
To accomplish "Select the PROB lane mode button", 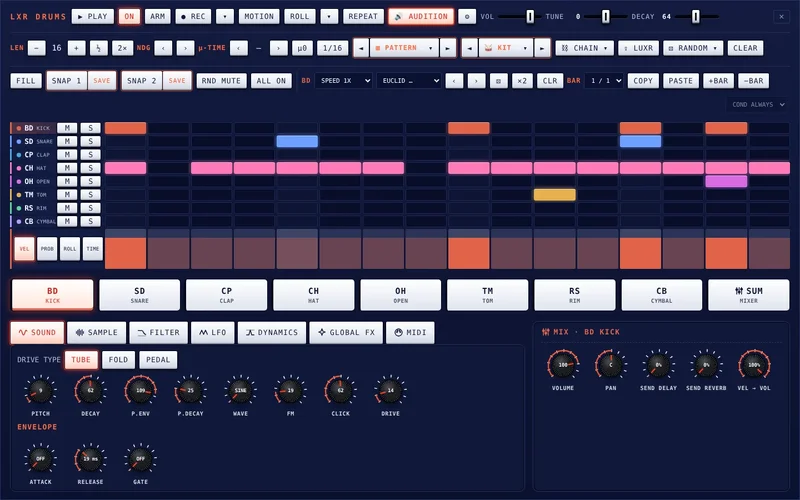I will pos(47,249).
